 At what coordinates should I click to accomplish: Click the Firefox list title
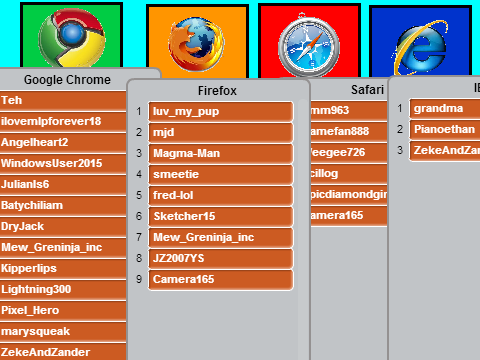pos(217,91)
